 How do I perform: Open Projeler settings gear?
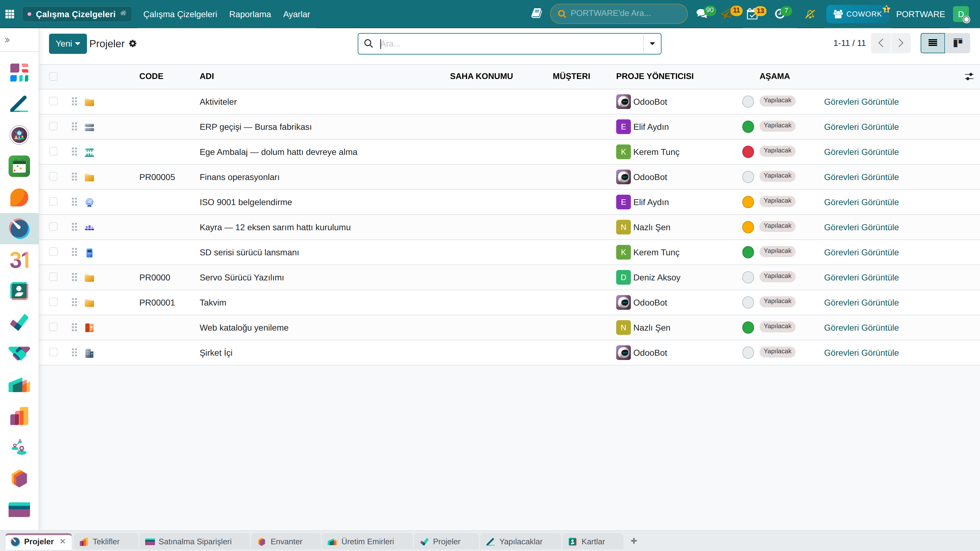(133, 44)
